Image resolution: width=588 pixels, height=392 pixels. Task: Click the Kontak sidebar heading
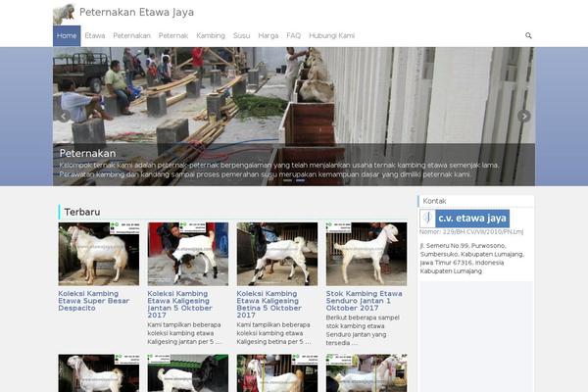pyautogui.click(x=434, y=201)
